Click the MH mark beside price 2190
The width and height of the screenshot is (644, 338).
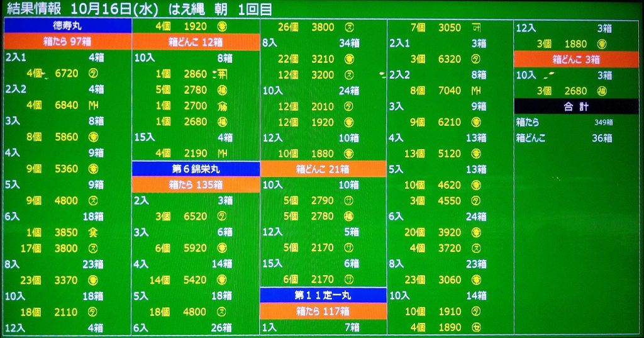click(222, 153)
